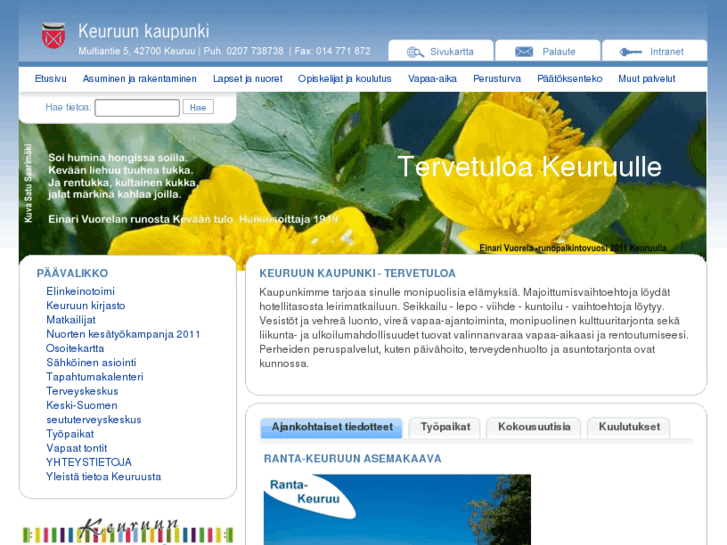Switch to the Kokousuutisia tab

click(534, 427)
